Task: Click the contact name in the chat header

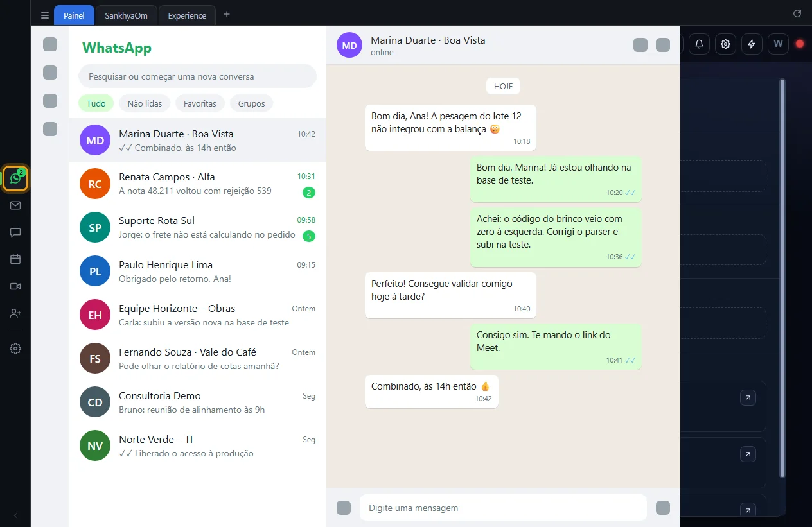Action: pos(428,40)
